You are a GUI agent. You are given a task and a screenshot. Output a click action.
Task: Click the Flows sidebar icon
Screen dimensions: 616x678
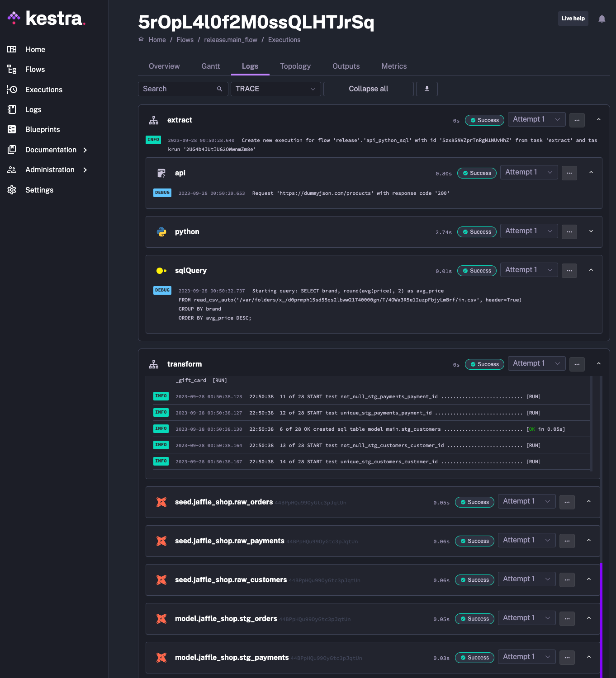tap(12, 69)
